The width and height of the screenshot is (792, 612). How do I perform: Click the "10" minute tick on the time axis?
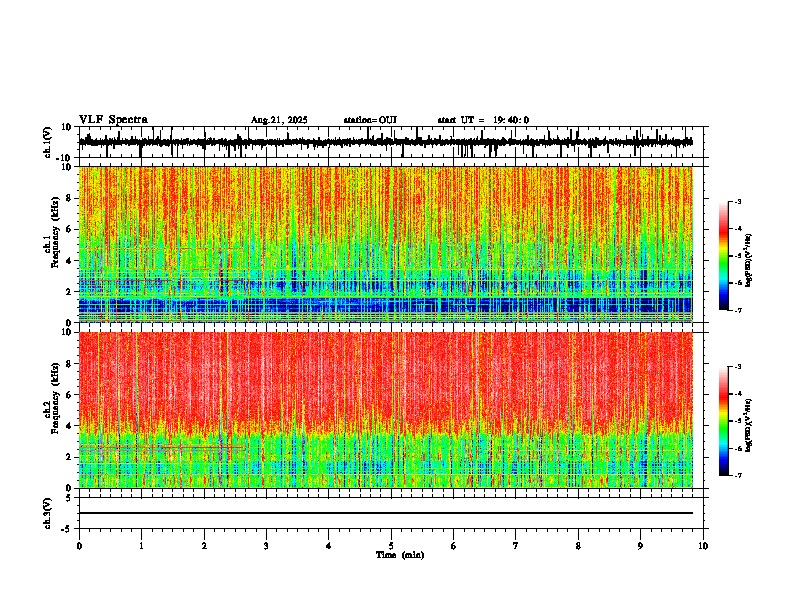(703, 546)
